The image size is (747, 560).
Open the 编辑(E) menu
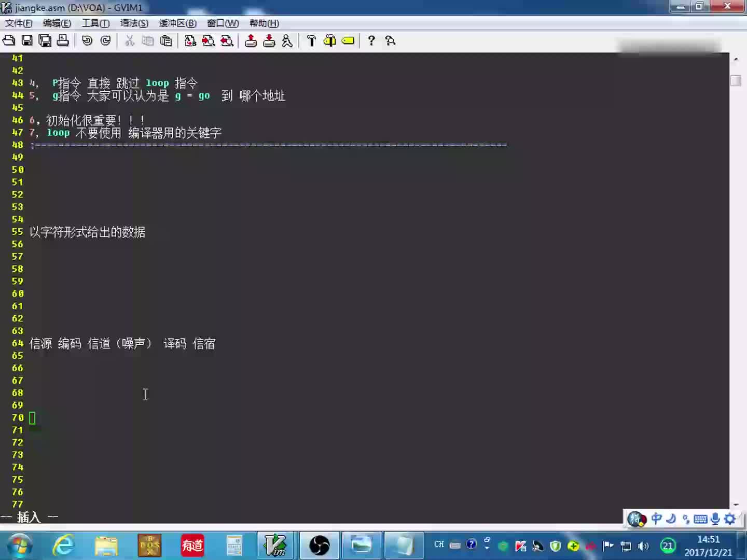57,23
